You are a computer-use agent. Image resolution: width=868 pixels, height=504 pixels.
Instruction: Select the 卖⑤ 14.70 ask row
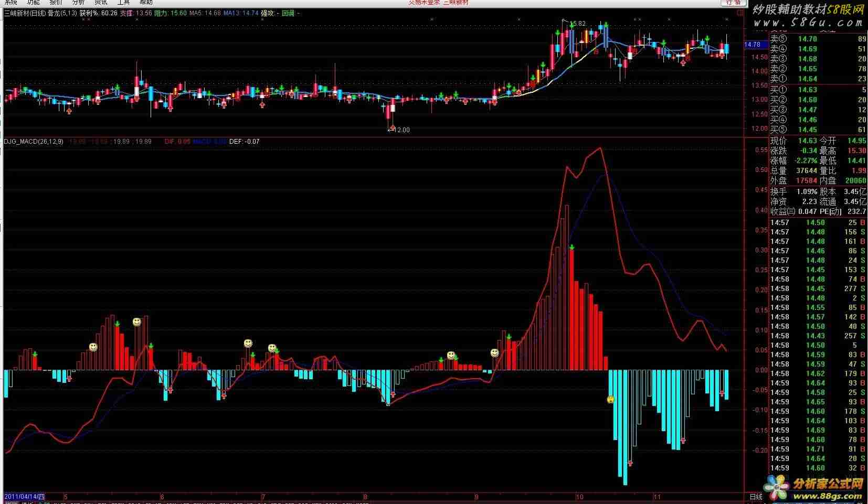(818, 39)
